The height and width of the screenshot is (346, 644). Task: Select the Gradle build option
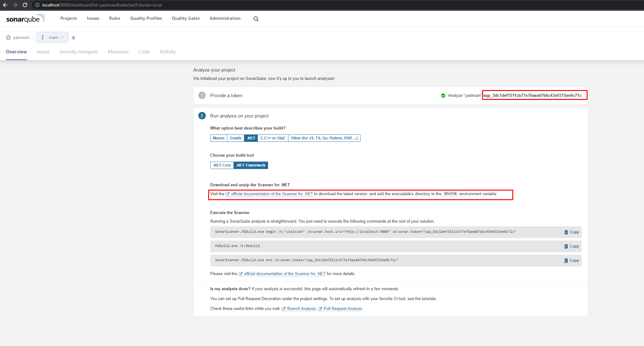point(236,138)
